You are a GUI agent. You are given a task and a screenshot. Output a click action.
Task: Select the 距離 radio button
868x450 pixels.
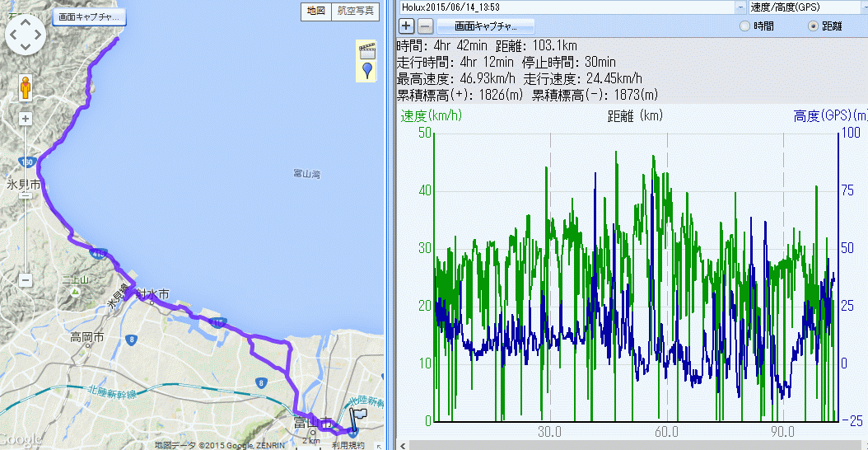[x=814, y=26]
